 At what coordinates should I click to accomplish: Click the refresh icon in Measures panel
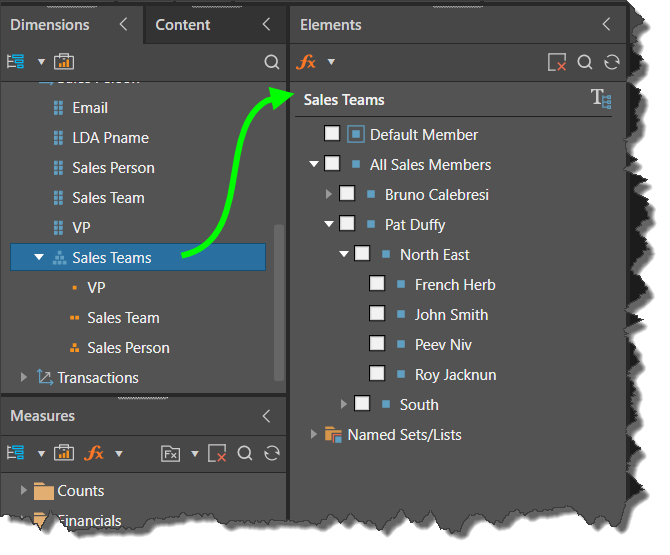click(x=271, y=454)
